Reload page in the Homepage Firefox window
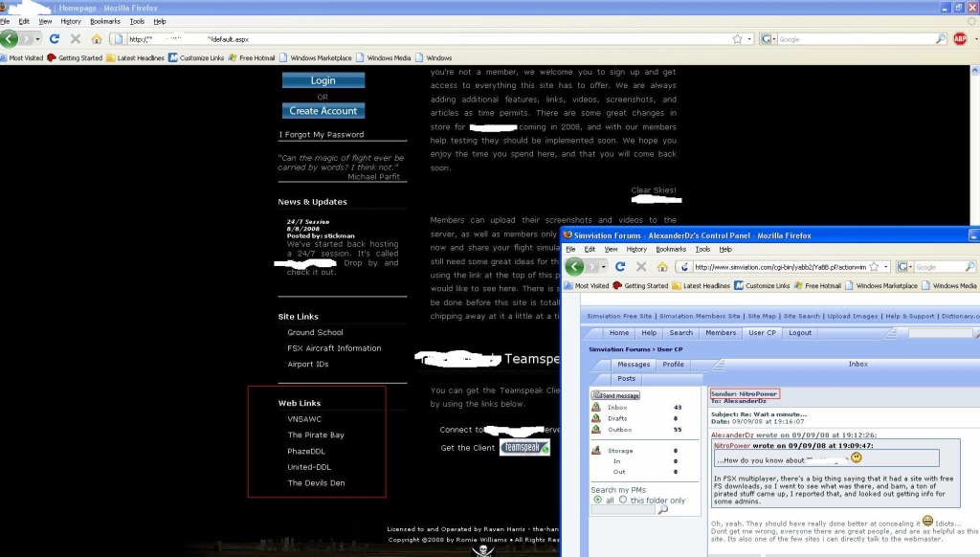The width and height of the screenshot is (980, 557). click(x=54, y=39)
